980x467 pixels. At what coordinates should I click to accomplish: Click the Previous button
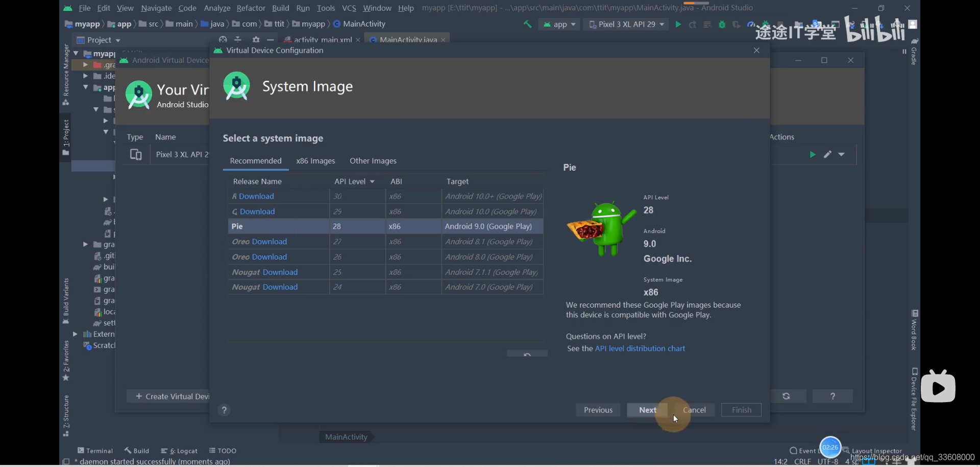(x=598, y=410)
